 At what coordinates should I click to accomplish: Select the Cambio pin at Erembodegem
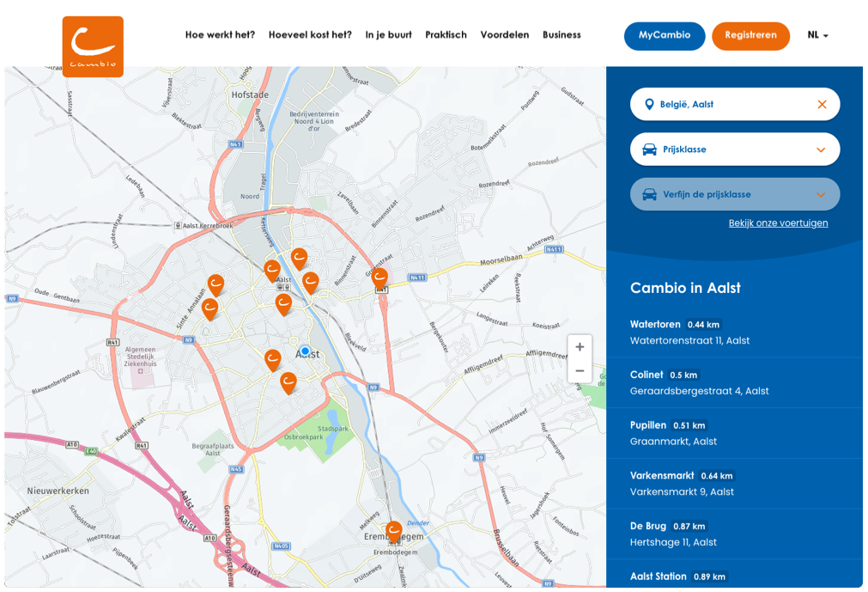[x=393, y=532]
